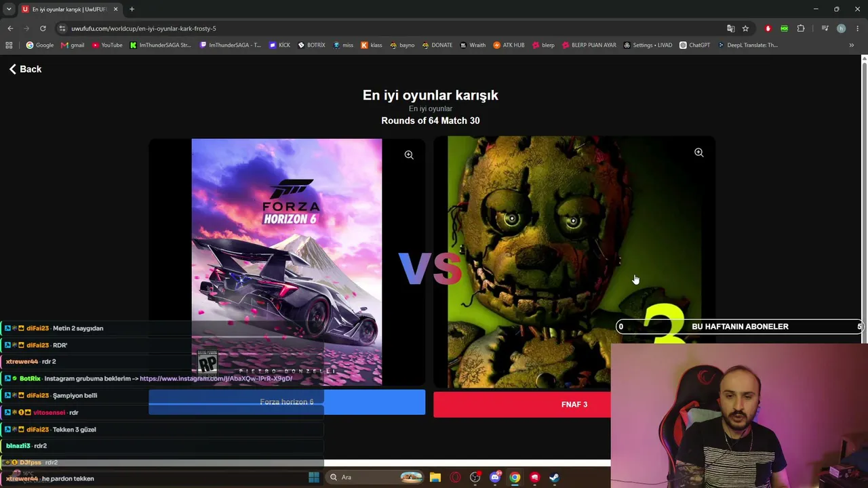This screenshot has width=868, height=488.
Task: Open the Riot client taskbar icon
Action: pyautogui.click(x=534, y=477)
